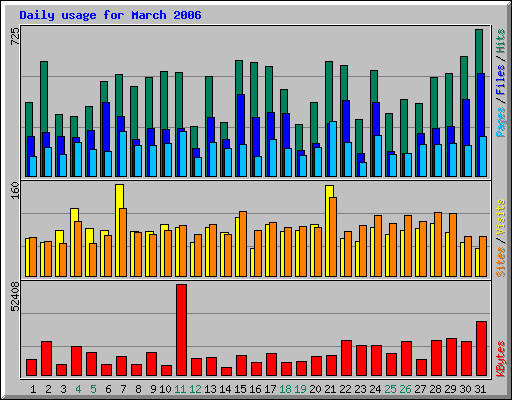This screenshot has height=400, width=512.
Task: Click day label 3 on the x-axis
Action: pos(63,389)
